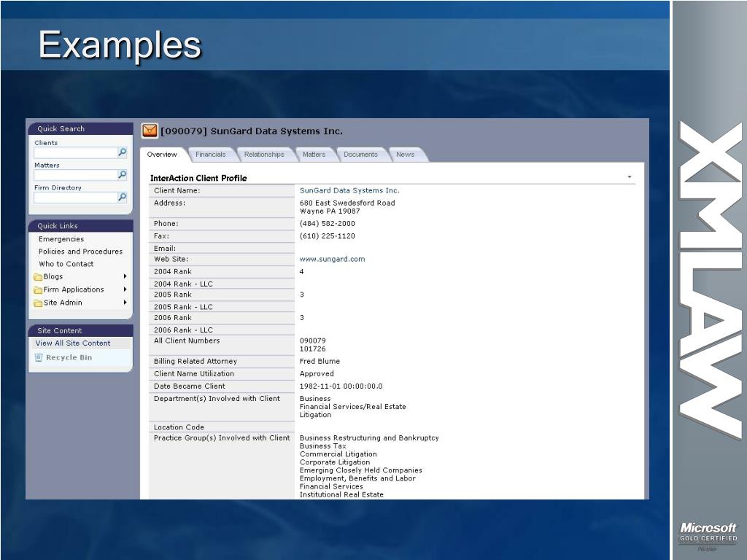Click View All Site Content link
Screen dimensions: 747x560
coord(73,343)
